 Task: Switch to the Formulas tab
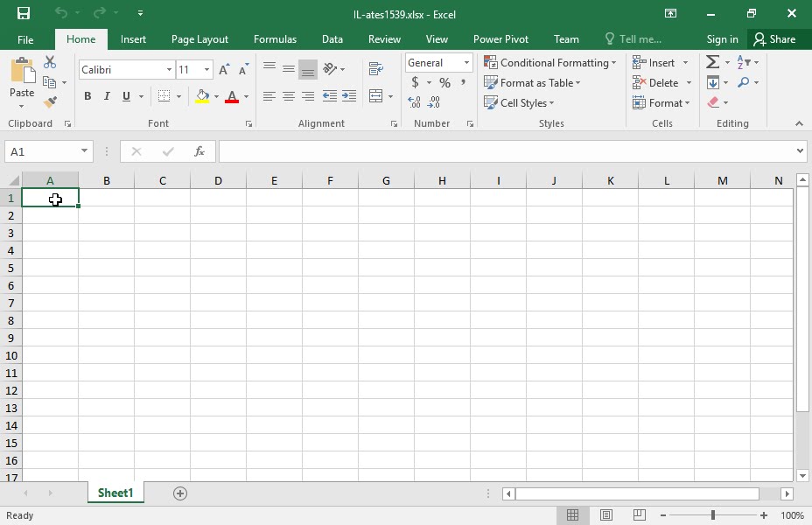(275, 39)
